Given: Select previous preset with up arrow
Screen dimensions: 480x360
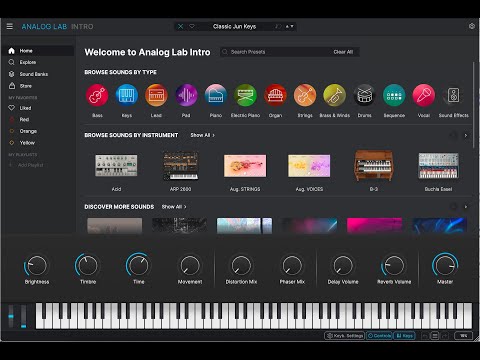Looking at the screenshot, I should [x=287, y=26].
